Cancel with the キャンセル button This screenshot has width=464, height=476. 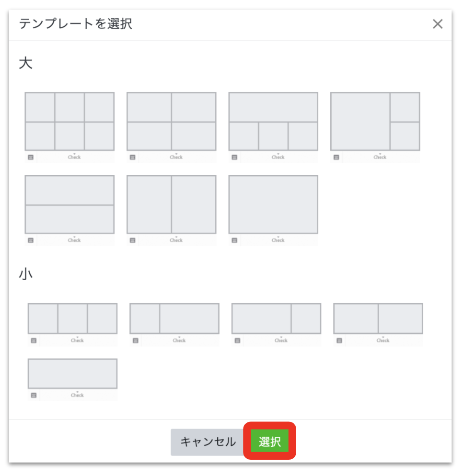click(208, 442)
